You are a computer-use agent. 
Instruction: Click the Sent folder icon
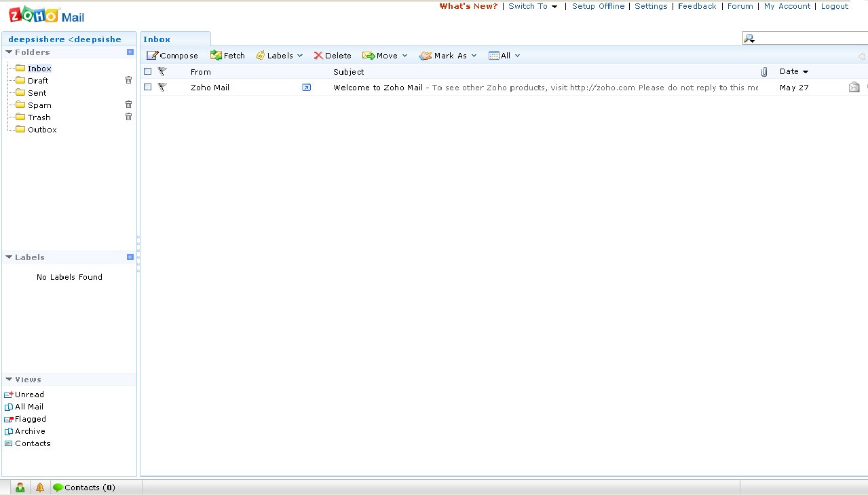20,92
